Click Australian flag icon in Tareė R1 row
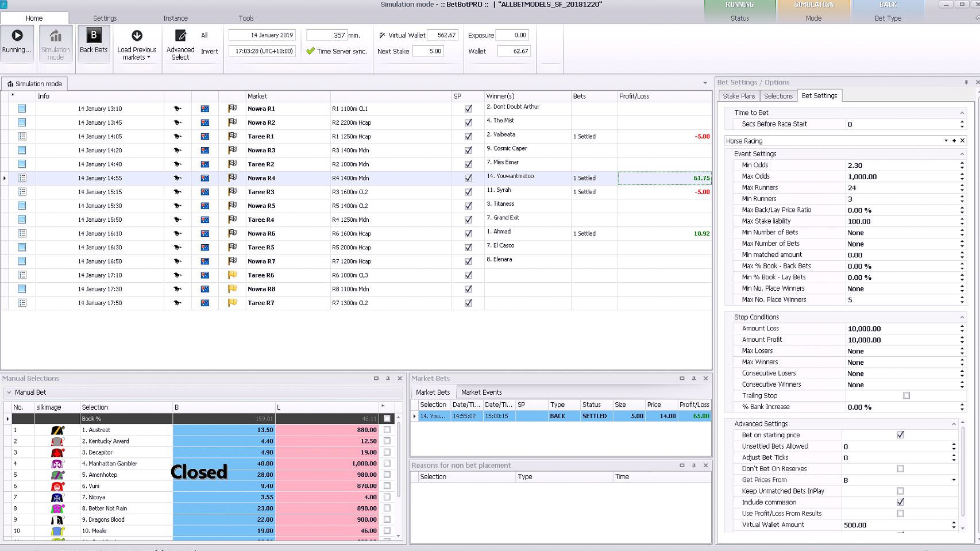Screen dimensions: 980x551 coord(205,136)
